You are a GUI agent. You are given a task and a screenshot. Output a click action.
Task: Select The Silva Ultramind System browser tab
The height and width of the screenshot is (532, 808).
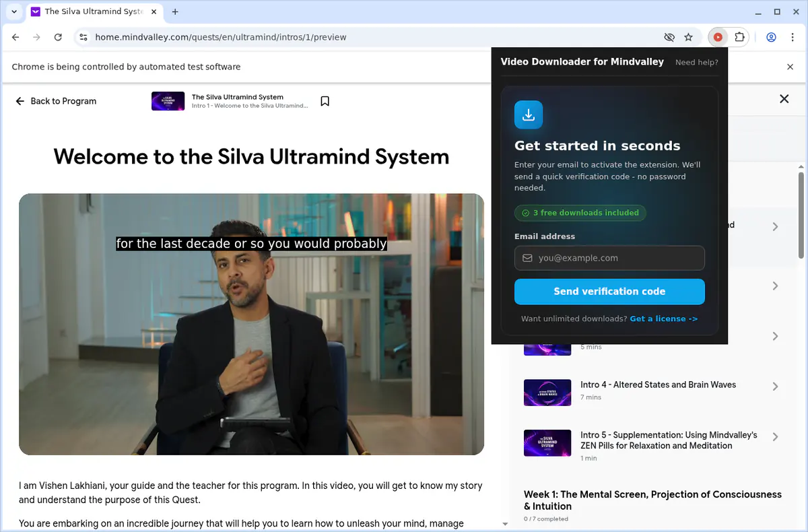coord(93,11)
